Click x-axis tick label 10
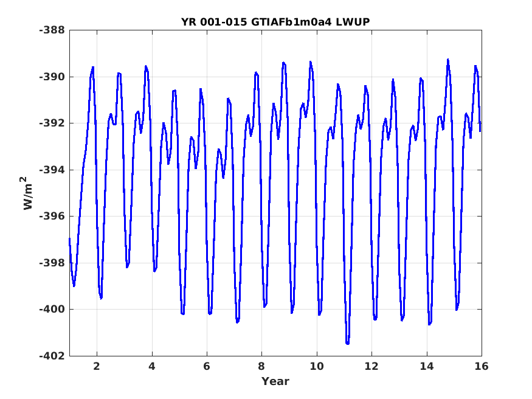Viewport: 532px width, 399px height. [317, 366]
